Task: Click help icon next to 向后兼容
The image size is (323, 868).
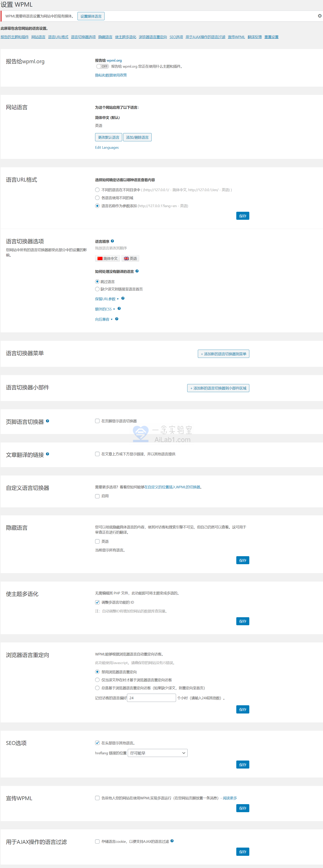Action: click(x=117, y=319)
